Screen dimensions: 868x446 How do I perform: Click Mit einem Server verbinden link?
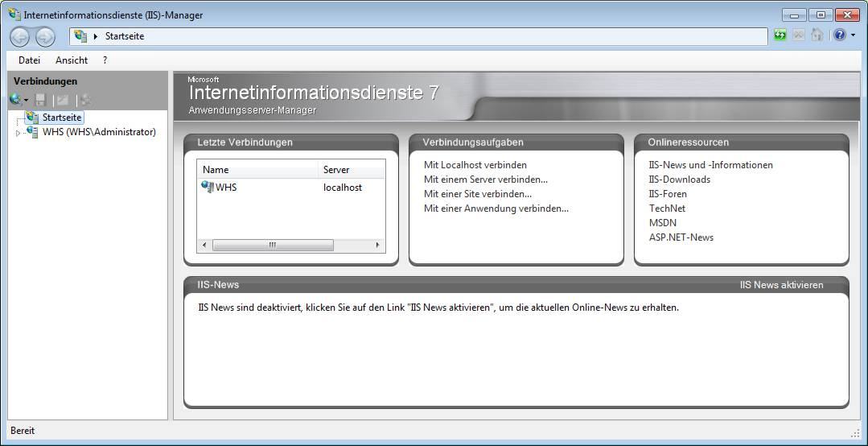point(485,179)
